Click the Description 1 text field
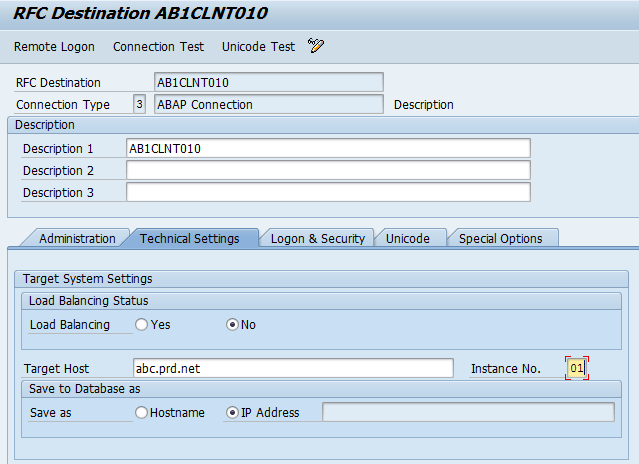The image size is (639, 464). 327,148
